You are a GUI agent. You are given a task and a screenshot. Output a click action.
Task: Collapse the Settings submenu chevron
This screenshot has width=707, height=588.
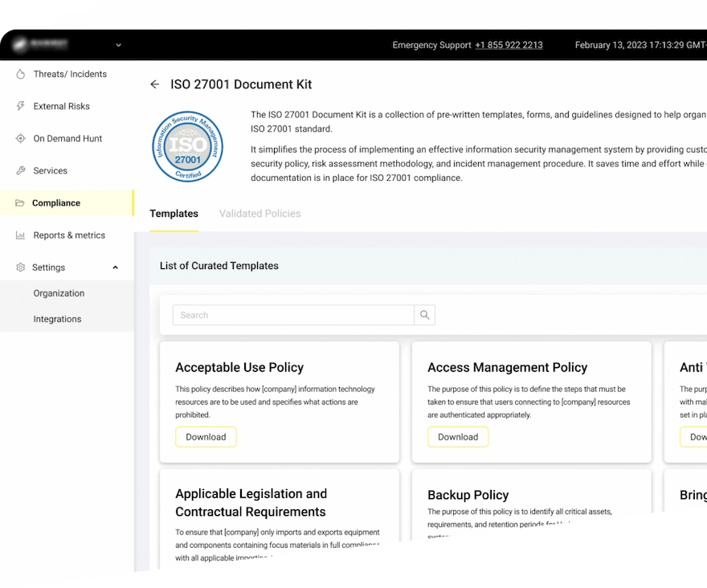point(116,267)
